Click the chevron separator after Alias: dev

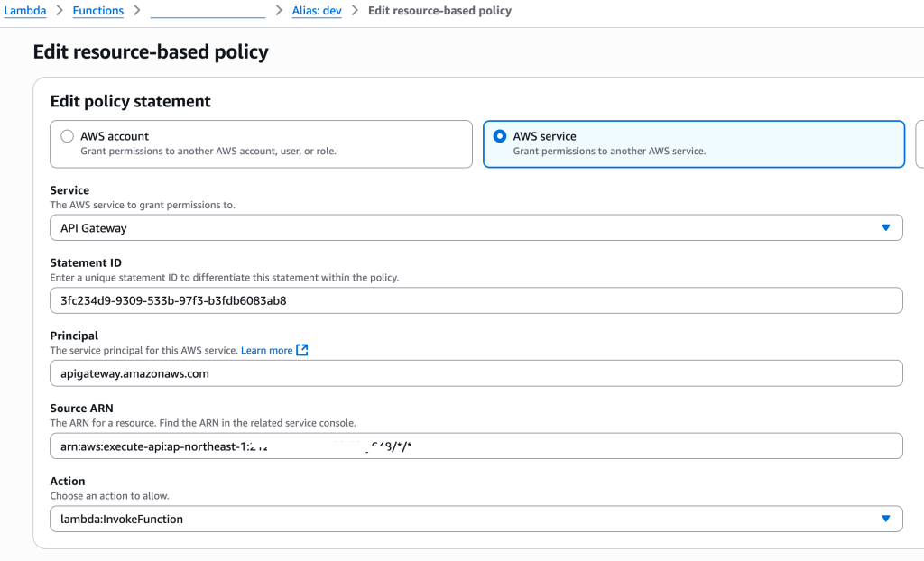355,11
